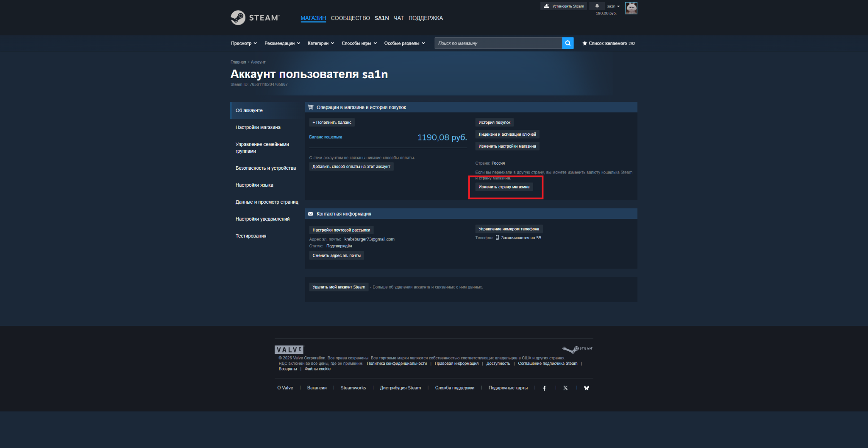Expand the "Категории" dropdown
The width and height of the screenshot is (868, 448).
click(x=321, y=43)
